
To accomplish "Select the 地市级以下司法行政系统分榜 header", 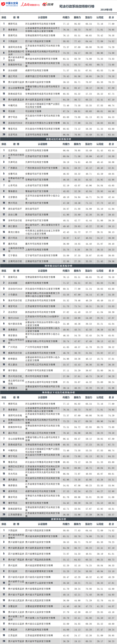I will point(58,393).
